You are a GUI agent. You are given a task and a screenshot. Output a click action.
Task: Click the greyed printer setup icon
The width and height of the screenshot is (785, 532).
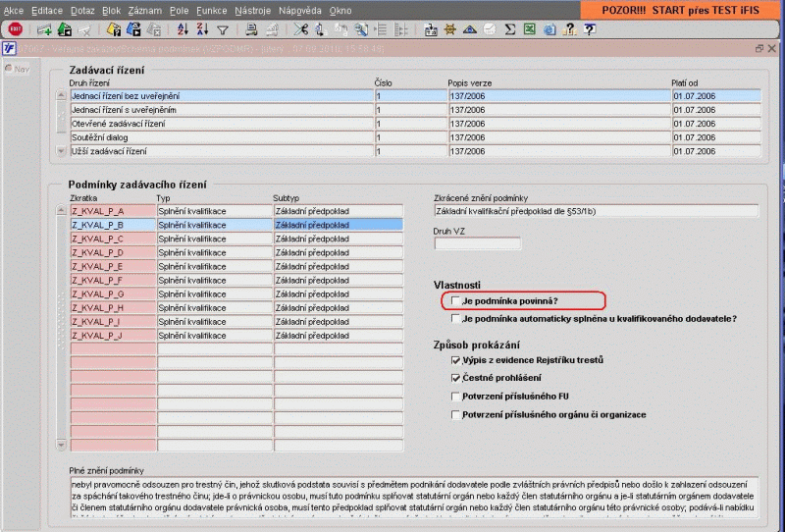pyautogui.click(x=272, y=29)
